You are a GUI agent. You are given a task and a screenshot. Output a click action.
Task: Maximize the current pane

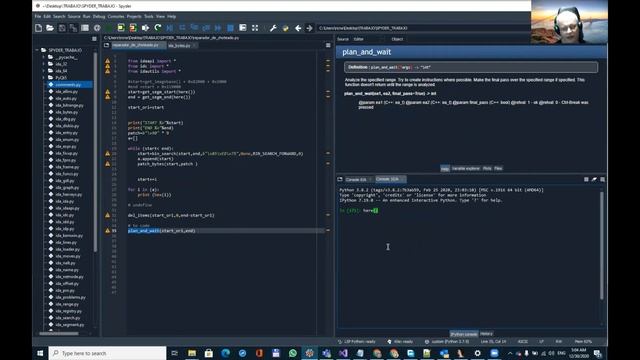coord(243,28)
